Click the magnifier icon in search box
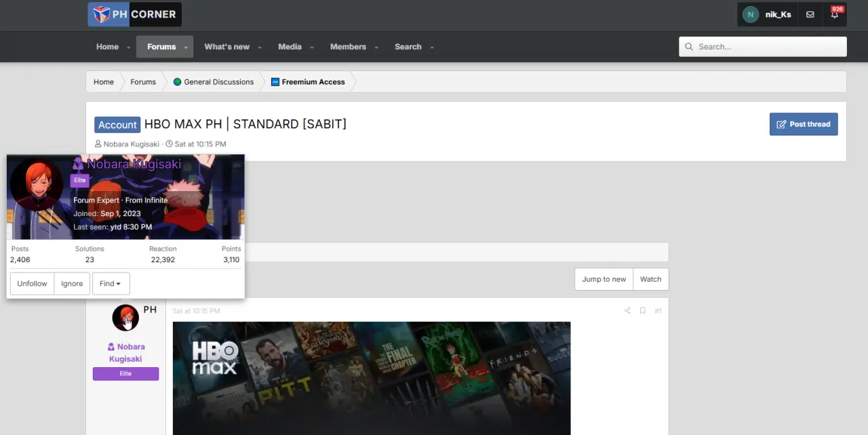 click(689, 47)
